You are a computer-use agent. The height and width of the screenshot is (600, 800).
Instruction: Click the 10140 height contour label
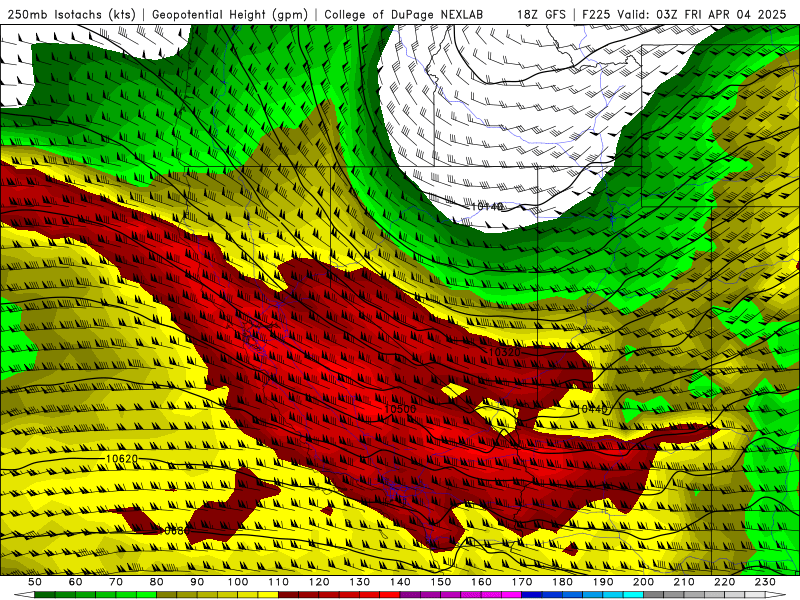tap(487, 206)
